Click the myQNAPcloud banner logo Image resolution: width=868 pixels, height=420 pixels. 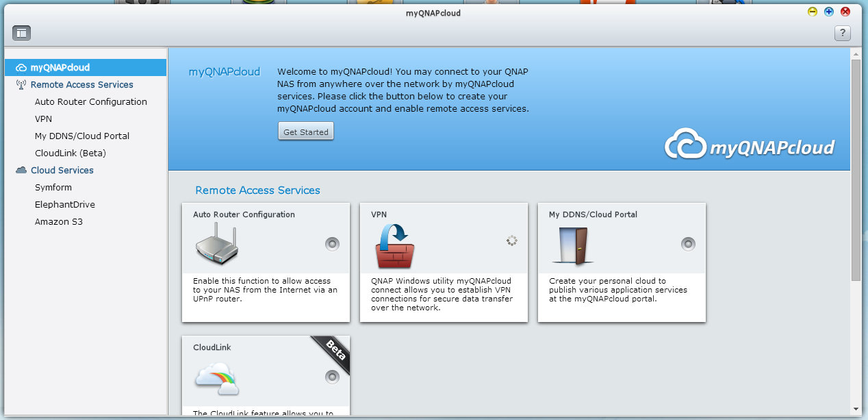click(x=750, y=145)
